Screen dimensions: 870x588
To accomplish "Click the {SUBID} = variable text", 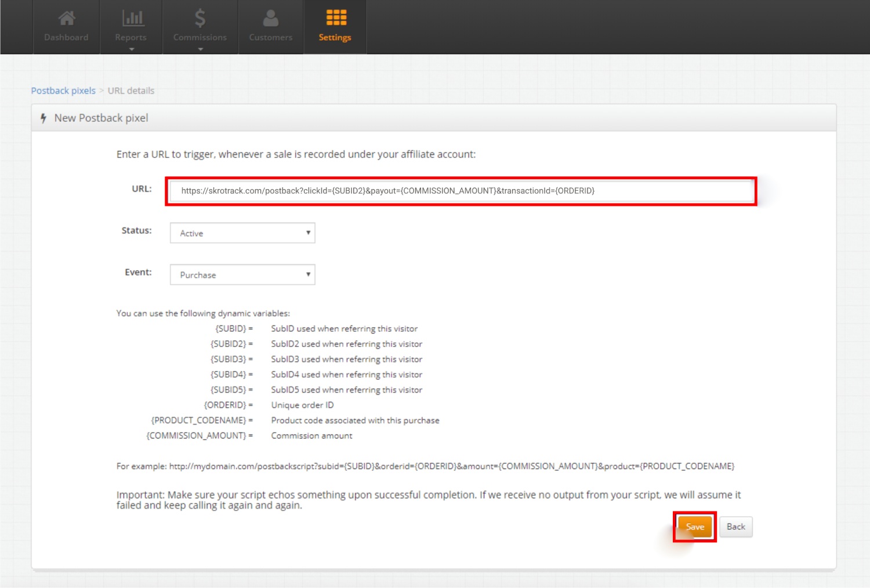I will pos(234,329).
